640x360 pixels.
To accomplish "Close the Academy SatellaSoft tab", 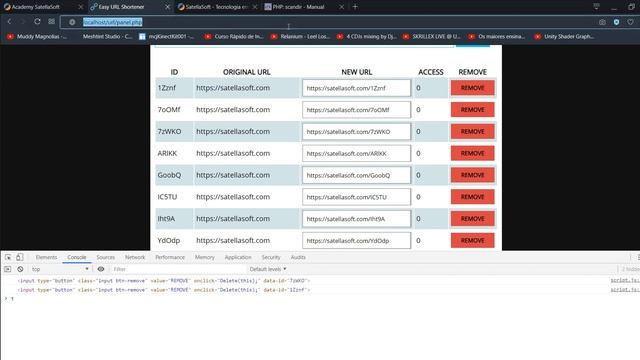I will coord(80,7).
